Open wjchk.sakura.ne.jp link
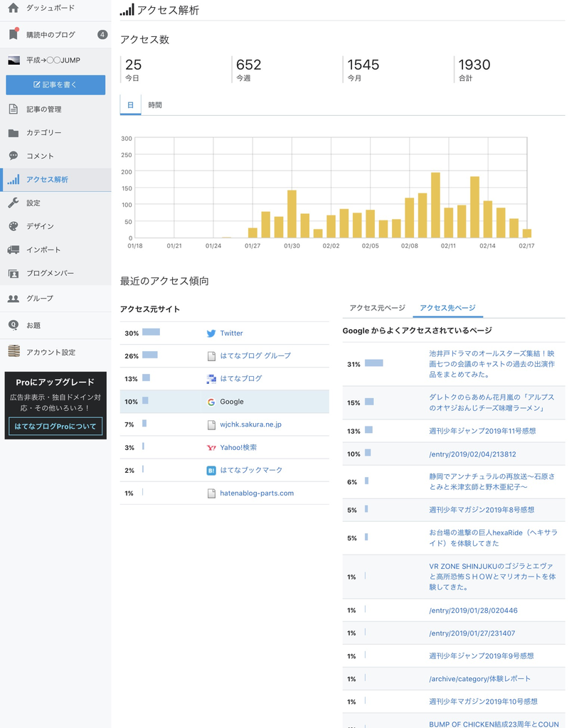The width and height of the screenshot is (574, 728). [251, 424]
